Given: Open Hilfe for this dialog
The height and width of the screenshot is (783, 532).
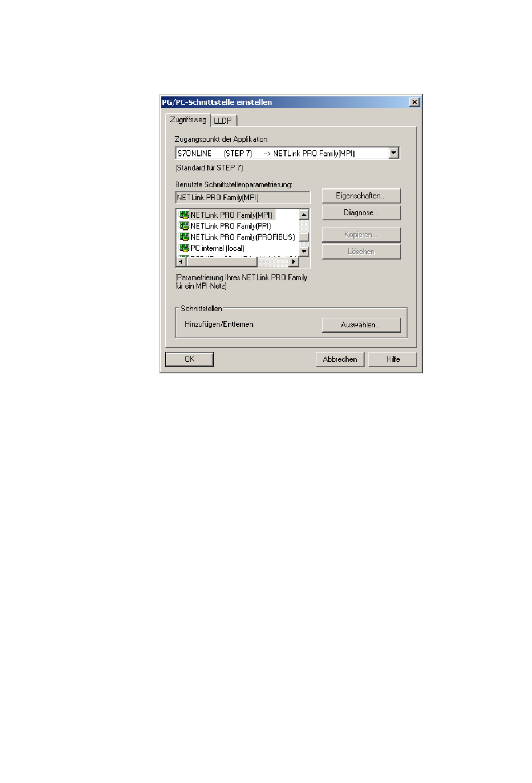Looking at the screenshot, I should [x=393, y=359].
